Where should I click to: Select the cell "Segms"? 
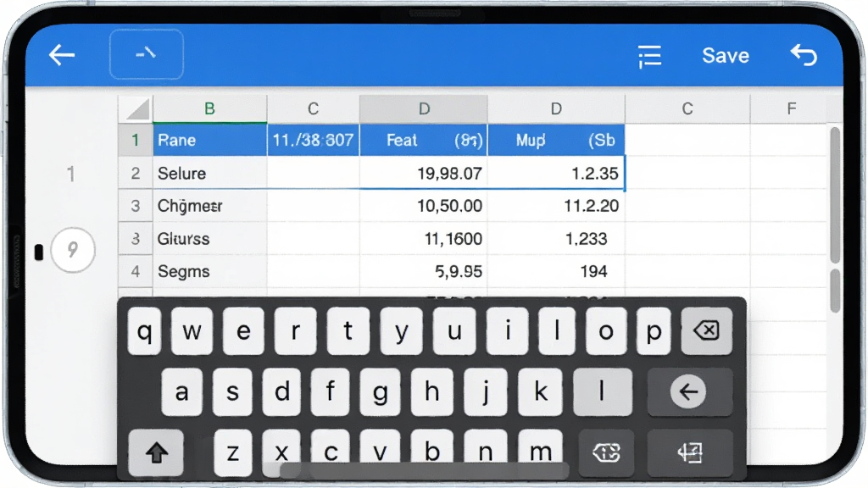(210, 271)
